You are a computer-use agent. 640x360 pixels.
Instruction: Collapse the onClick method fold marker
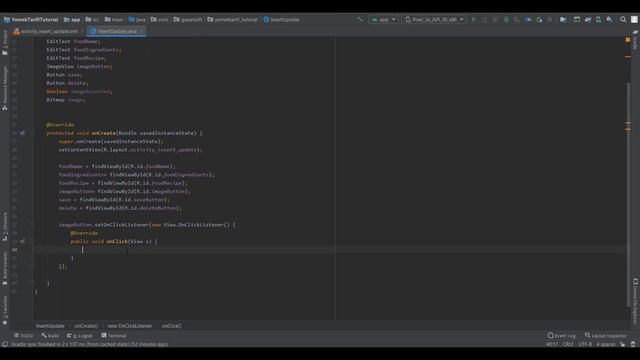click(x=32, y=241)
